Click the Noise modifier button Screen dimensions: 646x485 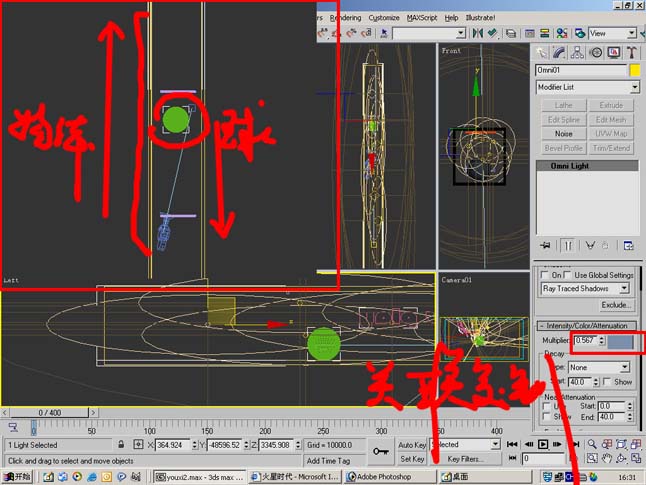coord(564,134)
